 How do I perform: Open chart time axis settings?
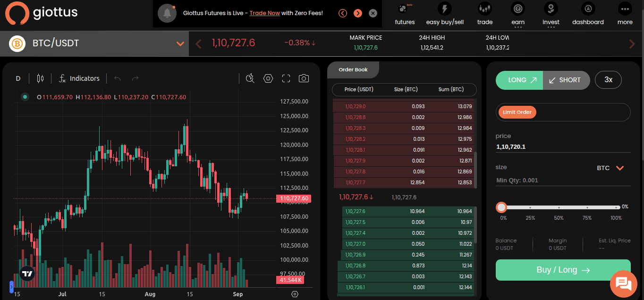pyautogui.click(x=295, y=294)
